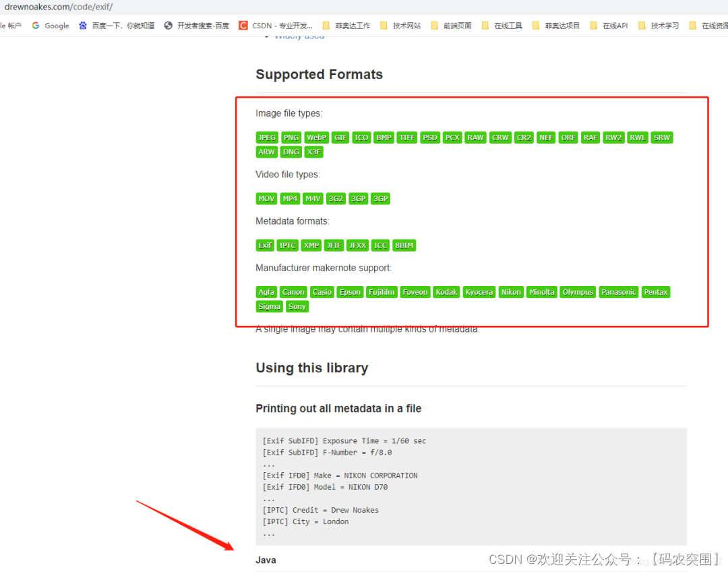The height and width of the screenshot is (572, 728).
Task: Click the Panasonic makernote badge
Action: (x=618, y=292)
